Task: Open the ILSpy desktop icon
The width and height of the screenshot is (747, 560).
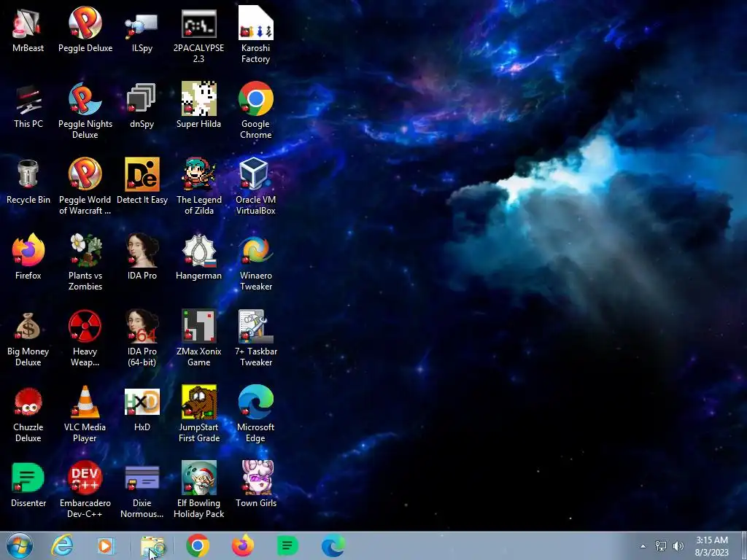Action: tap(142, 29)
